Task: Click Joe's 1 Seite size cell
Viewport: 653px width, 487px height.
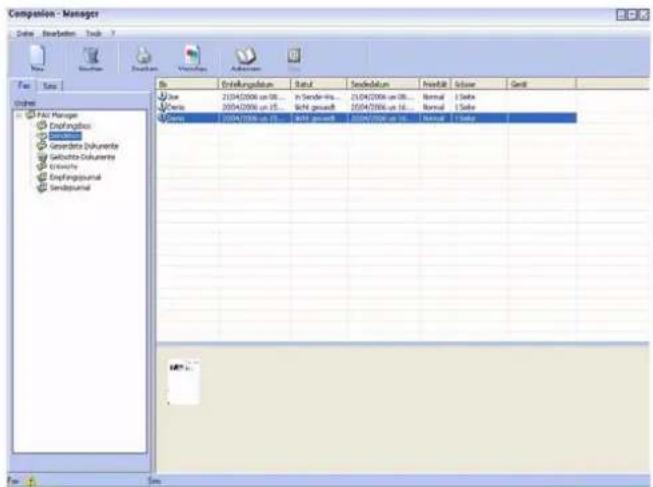Action: pyautogui.click(x=465, y=97)
